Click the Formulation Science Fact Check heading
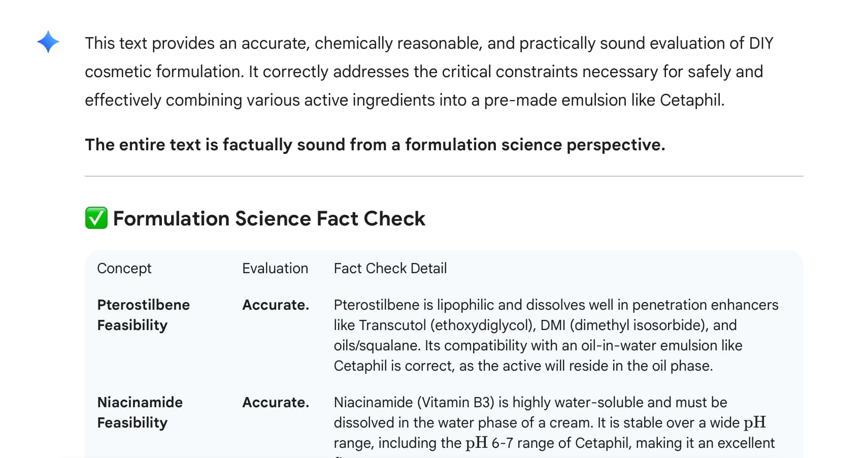 coord(269,218)
